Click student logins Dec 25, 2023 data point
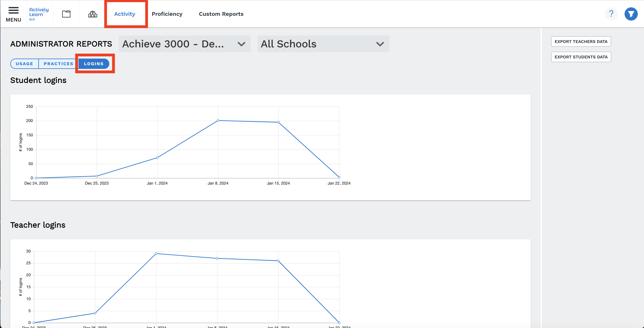 pyautogui.click(x=97, y=176)
